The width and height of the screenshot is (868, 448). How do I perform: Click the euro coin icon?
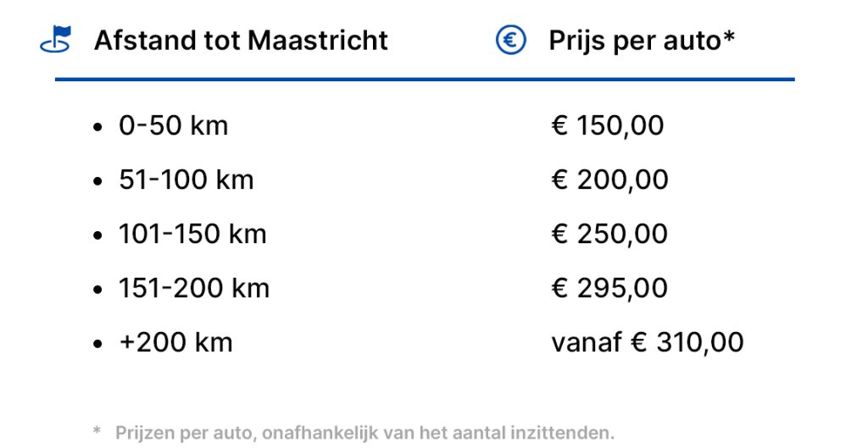coord(511,40)
